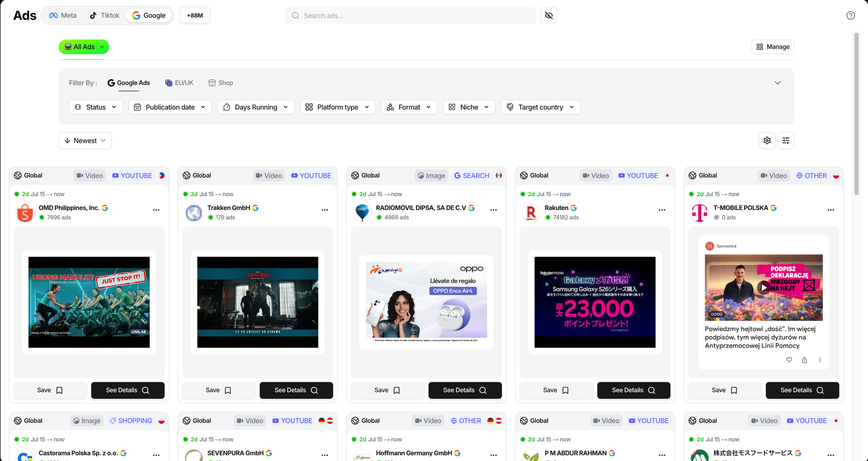868x461 pixels.
Task: Open the settings gear icon
Action: click(767, 141)
